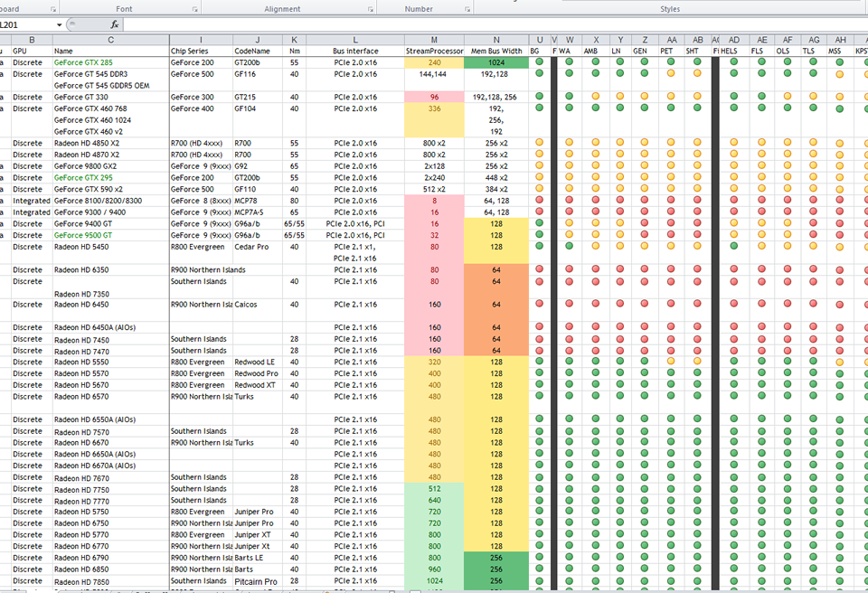Click yellow HELS indicator in GeForce 9500 GT row
The height and width of the screenshot is (593, 868).
coord(734,235)
